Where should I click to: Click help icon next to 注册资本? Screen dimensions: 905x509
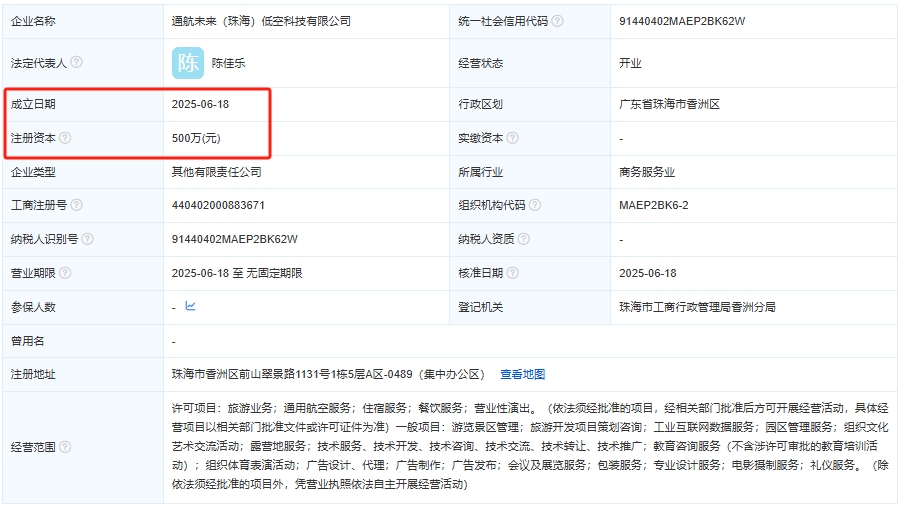[65, 138]
